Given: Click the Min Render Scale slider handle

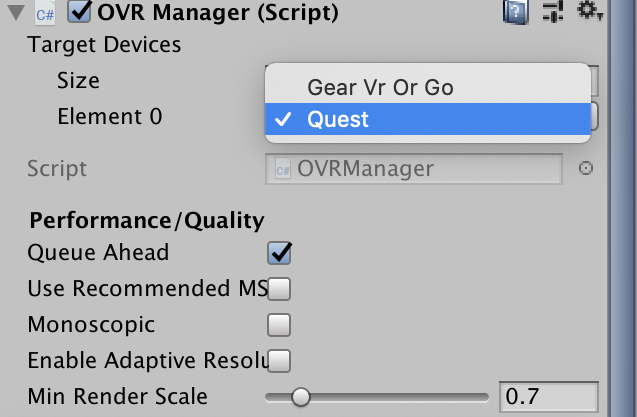Looking at the screenshot, I should click(300, 397).
